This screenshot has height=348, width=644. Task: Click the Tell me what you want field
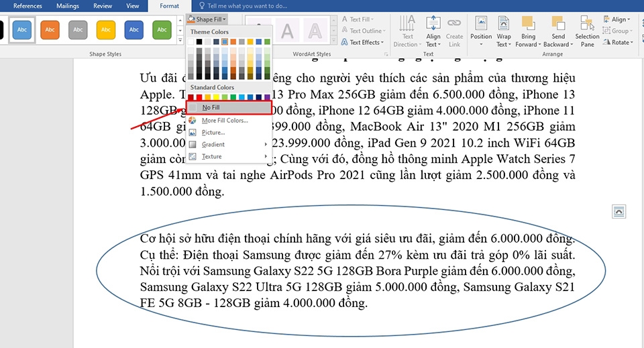(x=248, y=6)
